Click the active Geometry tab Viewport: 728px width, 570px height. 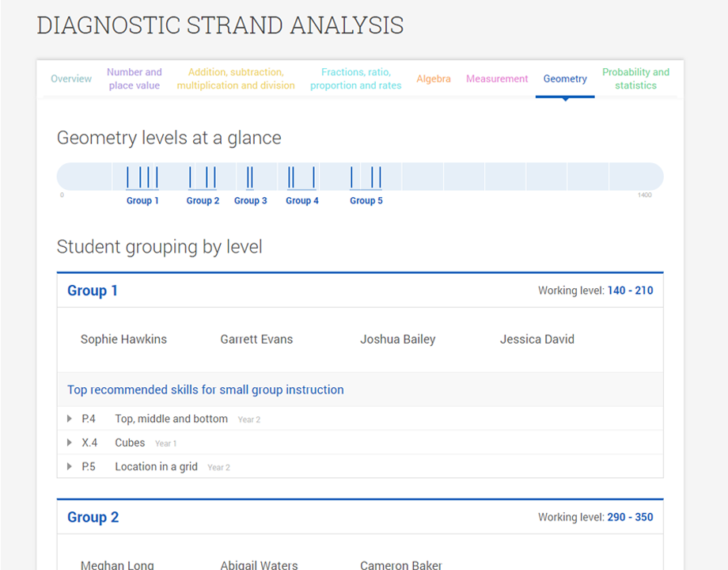point(565,78)
